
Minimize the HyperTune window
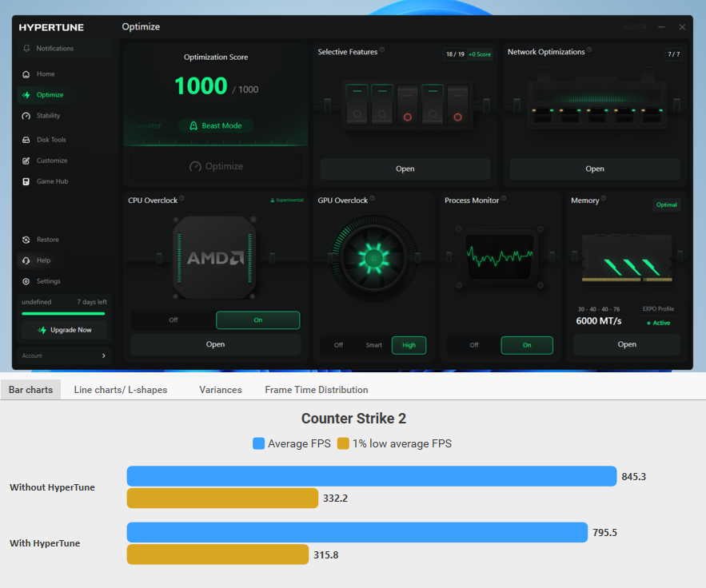point(661,27)
